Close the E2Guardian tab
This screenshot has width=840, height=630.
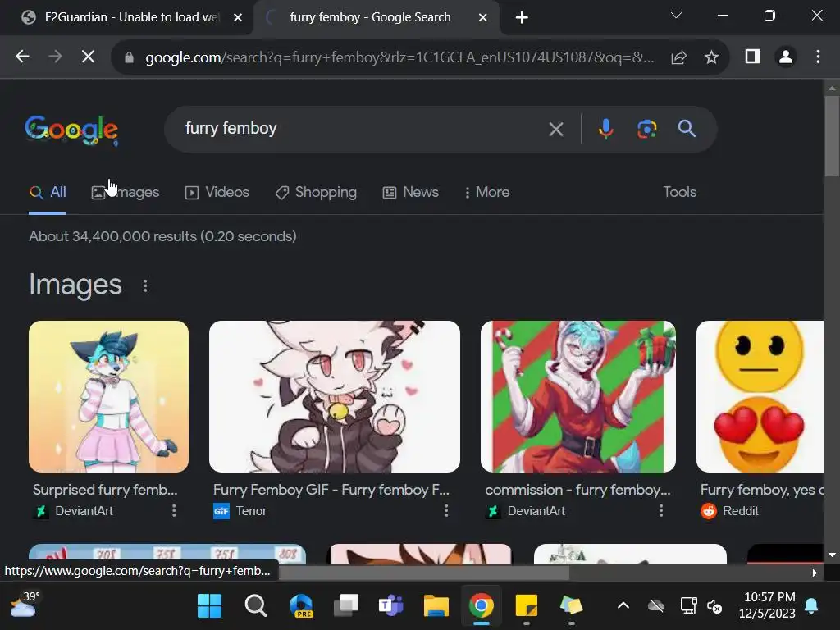coord(238,18)
